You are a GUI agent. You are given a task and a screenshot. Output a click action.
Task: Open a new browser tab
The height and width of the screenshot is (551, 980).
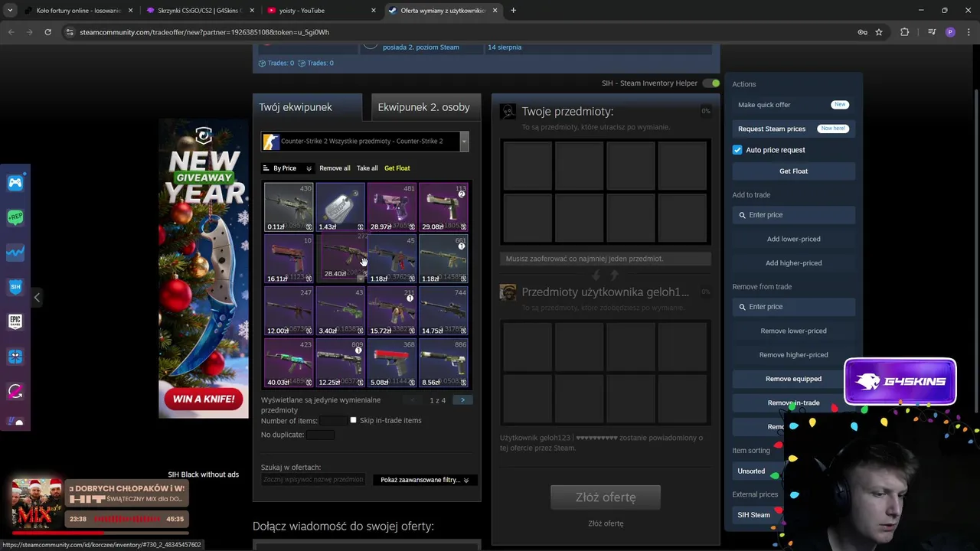click(x=513, y=11)
